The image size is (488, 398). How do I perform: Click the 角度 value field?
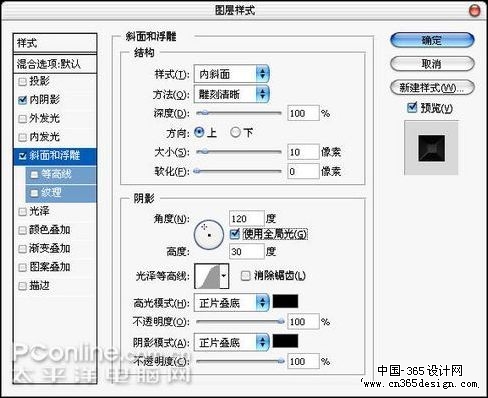(247, 219)
